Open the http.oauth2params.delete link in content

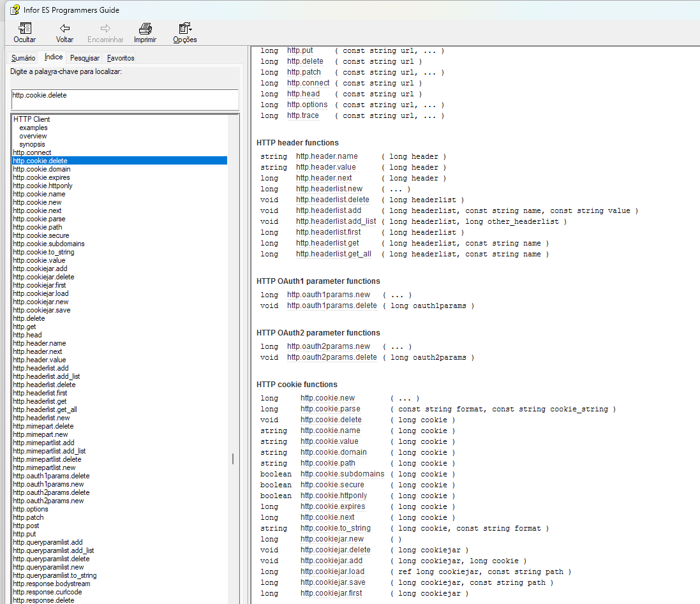[x=332, y=357]
